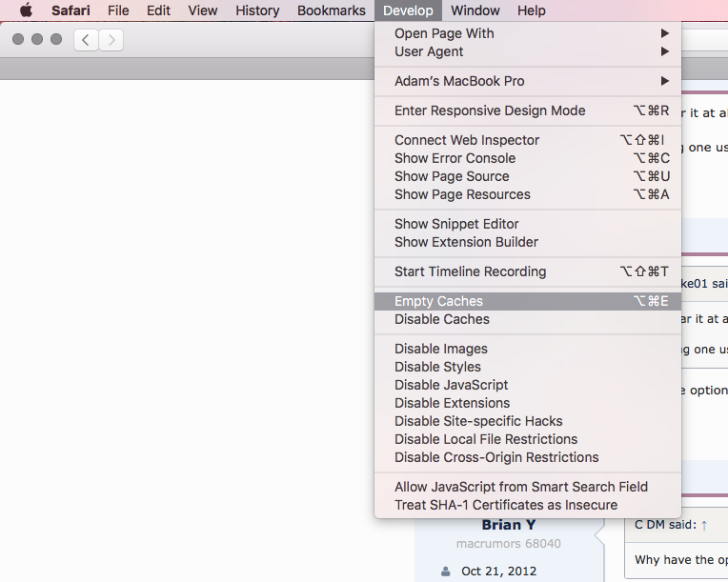
Task: Open the Apple menu
Action: pos(27,10)
